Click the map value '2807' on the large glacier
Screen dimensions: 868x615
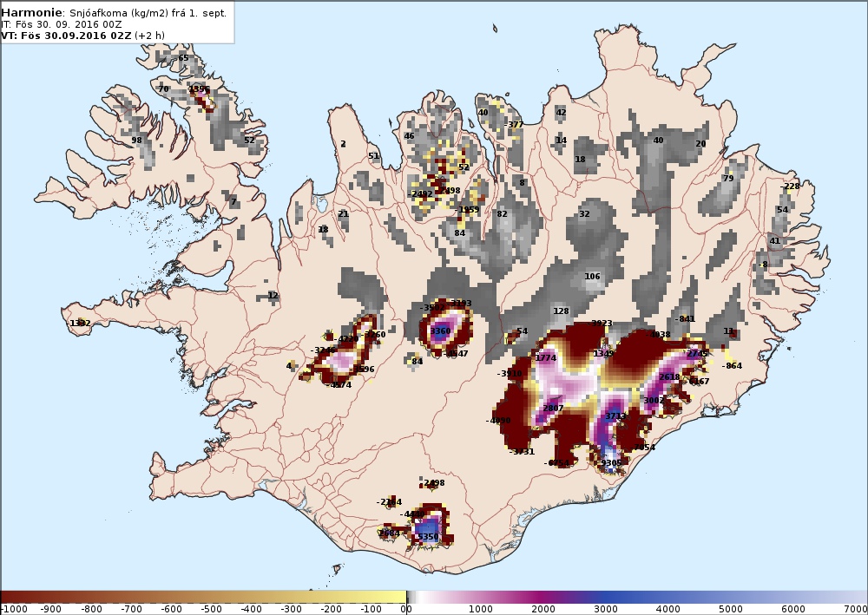click(x=553, y=409)
